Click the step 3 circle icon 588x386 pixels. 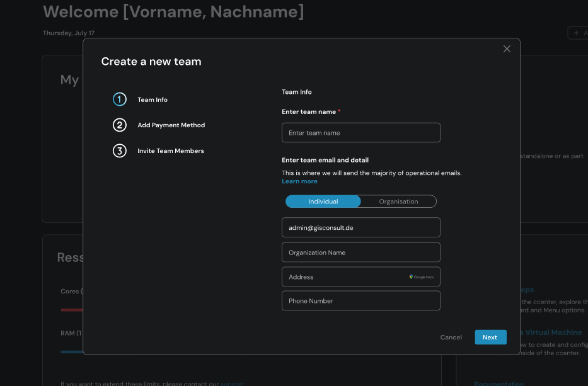click(120, 151)
